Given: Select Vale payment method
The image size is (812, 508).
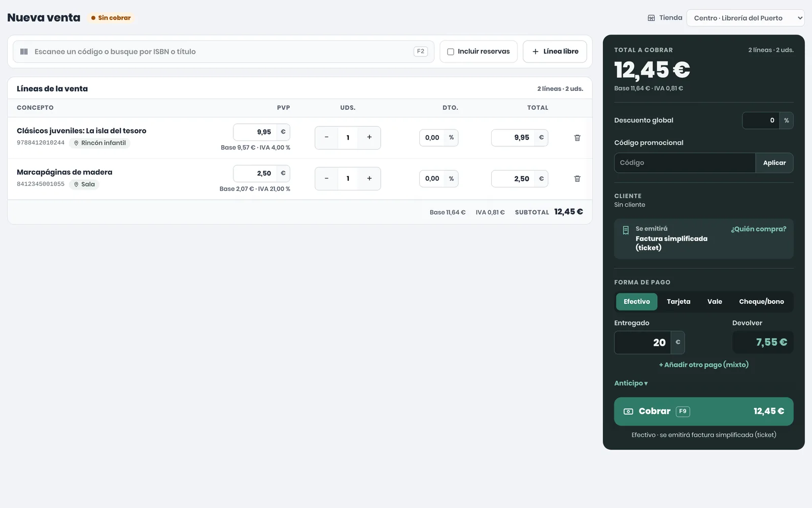Looking at the screenshot, I should (715, 302).
